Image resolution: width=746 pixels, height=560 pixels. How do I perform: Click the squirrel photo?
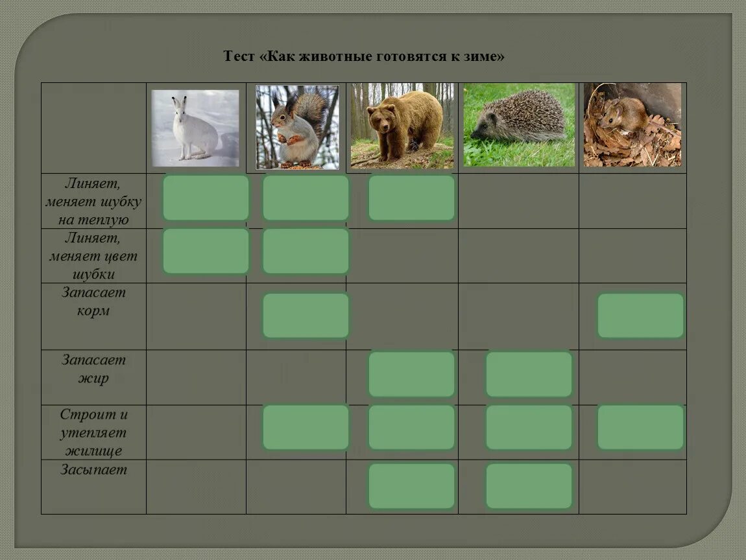[297, 128]
